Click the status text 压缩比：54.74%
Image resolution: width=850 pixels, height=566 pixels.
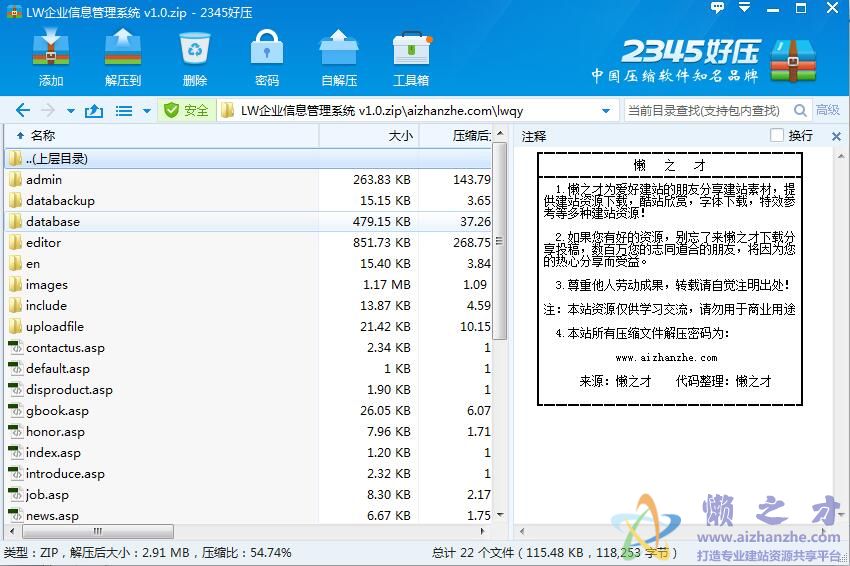point(247,553)
